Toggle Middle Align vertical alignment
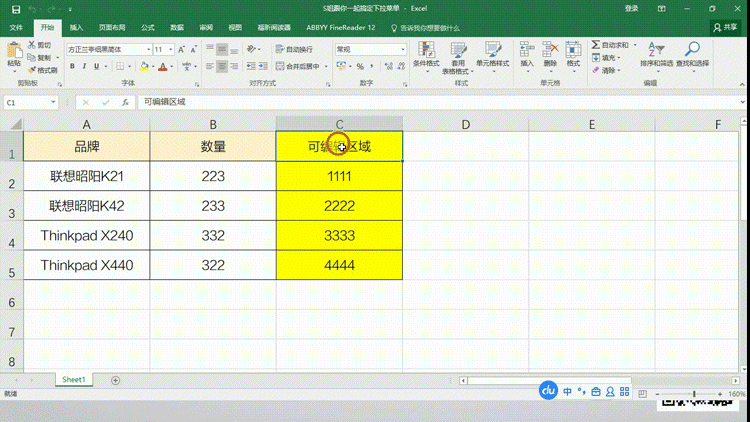 point(222,49)
